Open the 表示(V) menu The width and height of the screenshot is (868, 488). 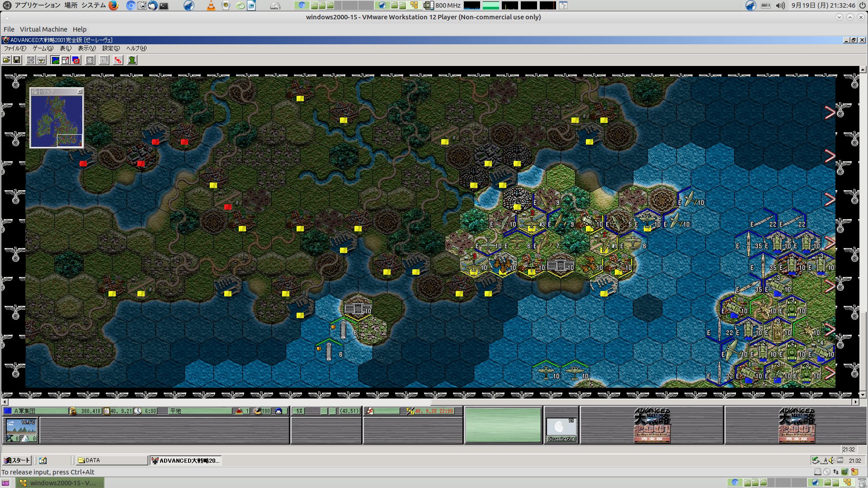pos(87,48)
